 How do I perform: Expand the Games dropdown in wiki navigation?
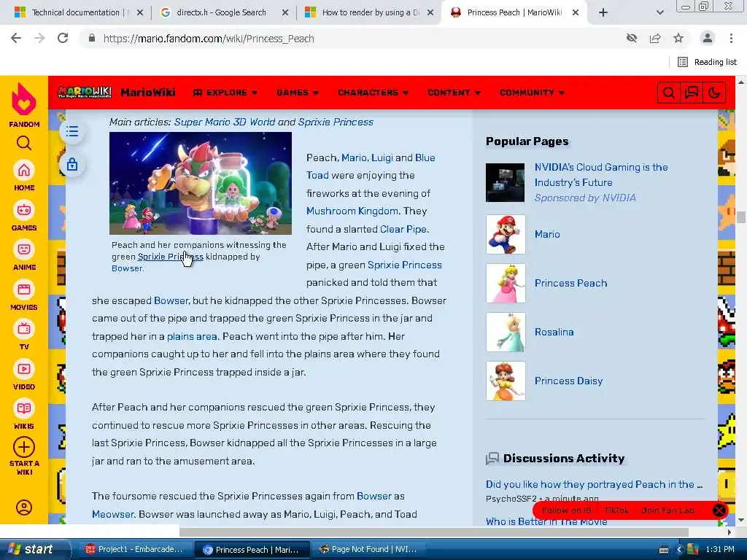point(298,93)
